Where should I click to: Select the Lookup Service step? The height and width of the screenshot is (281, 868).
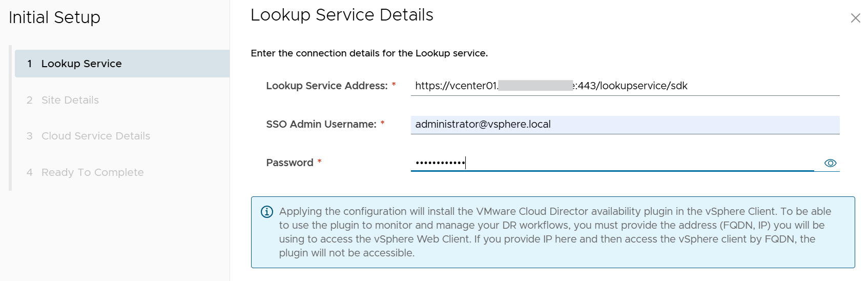coord(122,64)
